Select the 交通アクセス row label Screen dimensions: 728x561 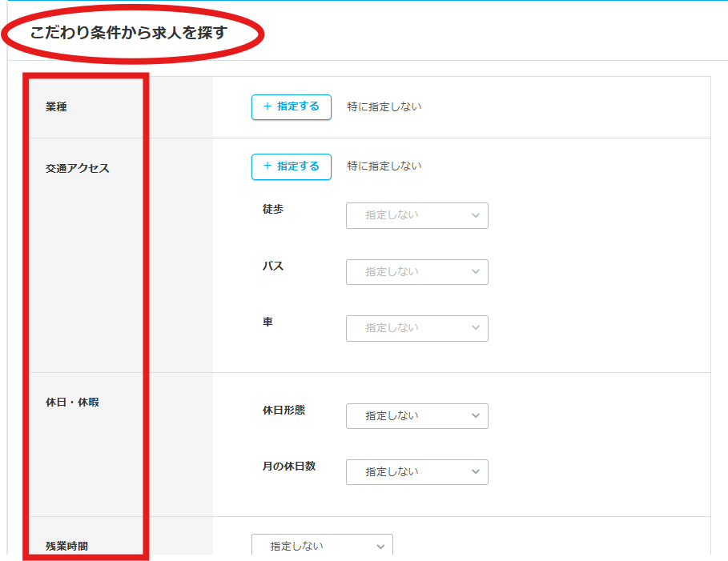[x=78, y=169]
